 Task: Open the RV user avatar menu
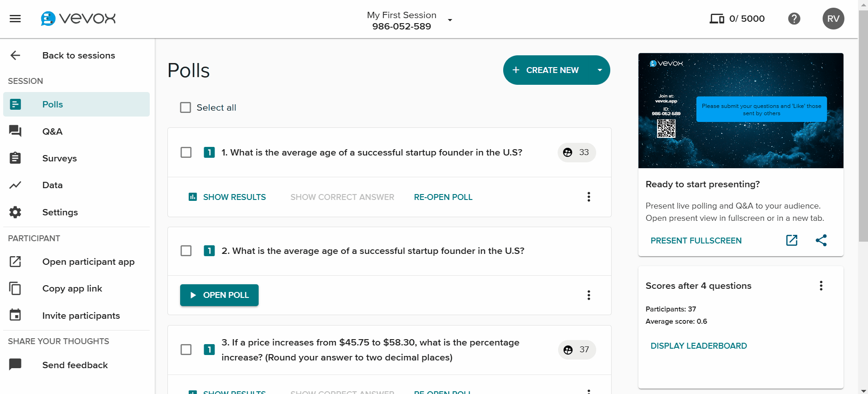tap(833, 19)
